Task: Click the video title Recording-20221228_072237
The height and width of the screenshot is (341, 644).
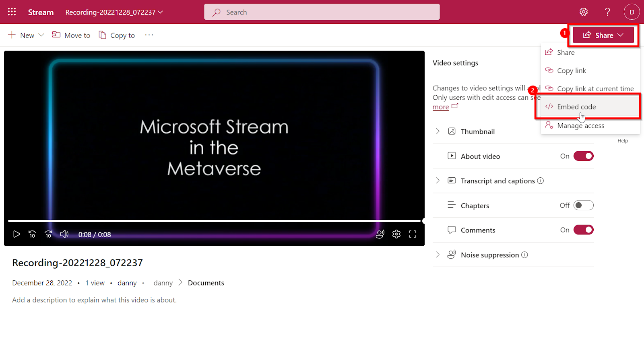Action: (x=77, y=263)
